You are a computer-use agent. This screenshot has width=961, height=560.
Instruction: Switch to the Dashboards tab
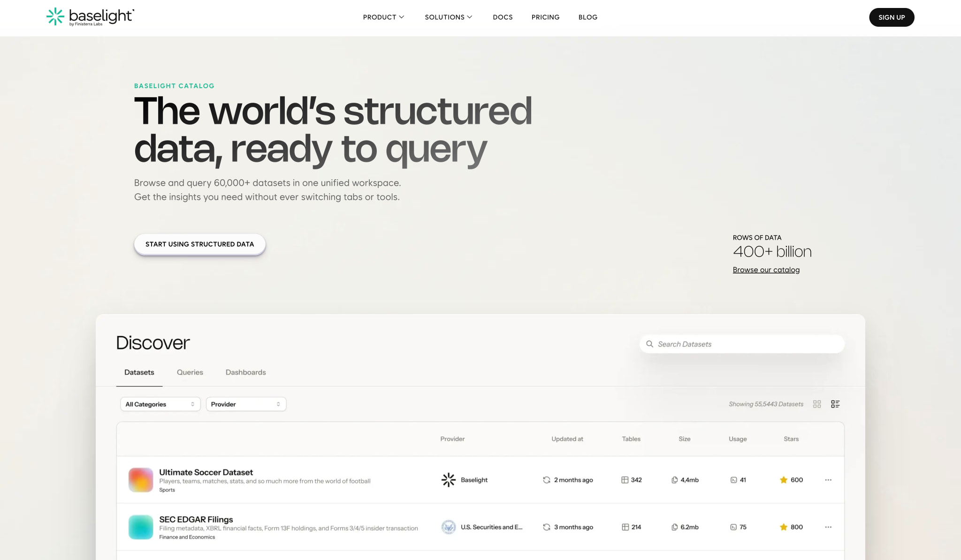click(245, 372)
